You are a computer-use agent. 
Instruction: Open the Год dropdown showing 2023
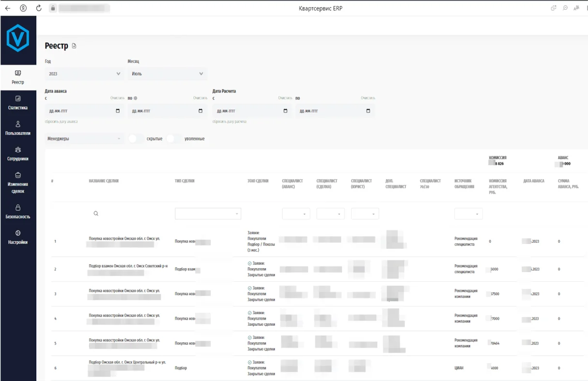point(84,74)
